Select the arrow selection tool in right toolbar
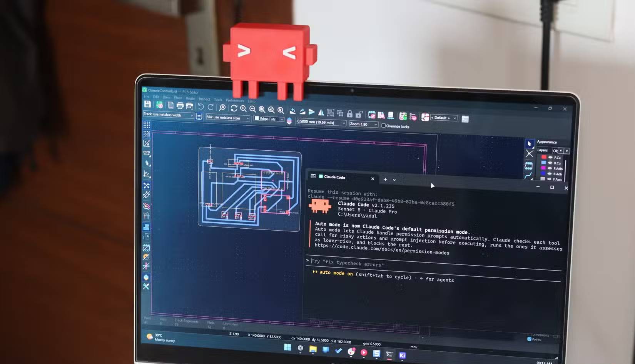 click(530, 144)
